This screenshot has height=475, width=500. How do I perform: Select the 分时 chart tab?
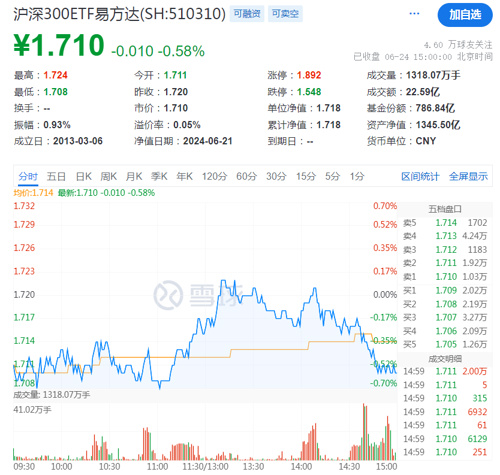28,176
